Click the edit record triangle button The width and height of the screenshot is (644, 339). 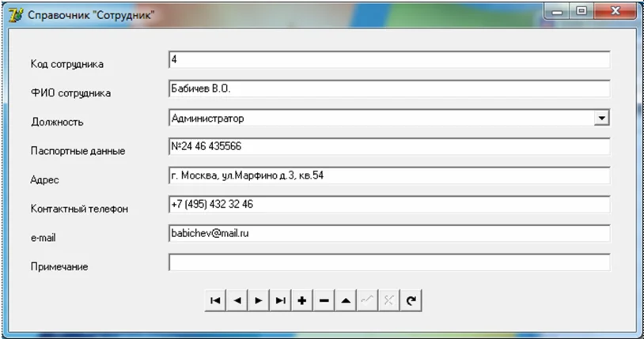[x=346, y=300]
